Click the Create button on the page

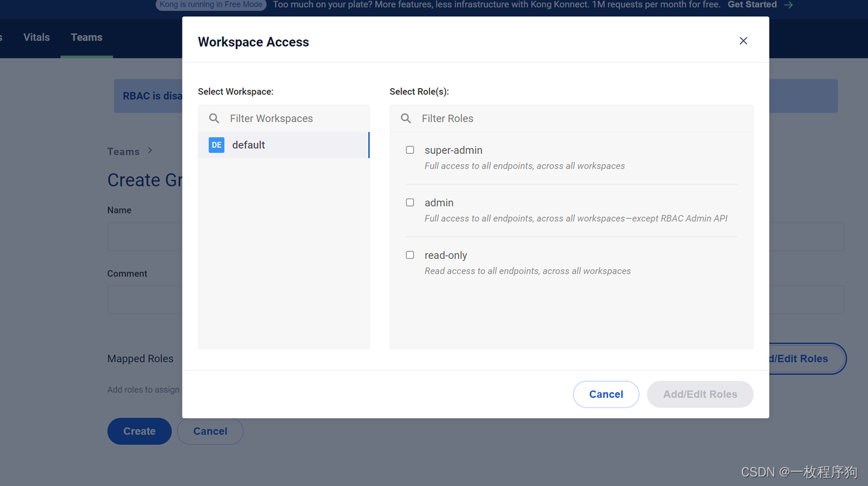tap(139, 431)
